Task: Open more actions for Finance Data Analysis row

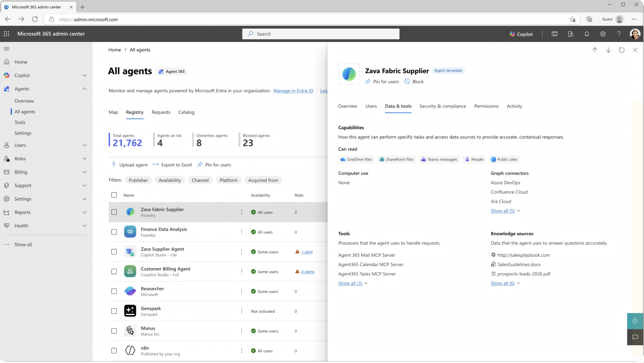Action: point(241,232)
